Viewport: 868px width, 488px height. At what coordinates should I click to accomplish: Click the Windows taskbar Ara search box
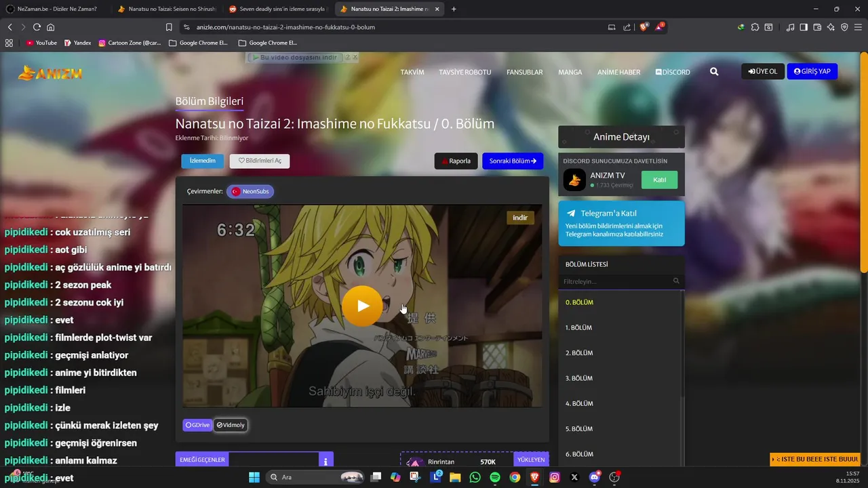pyautogui.click(x=315, y=477)
